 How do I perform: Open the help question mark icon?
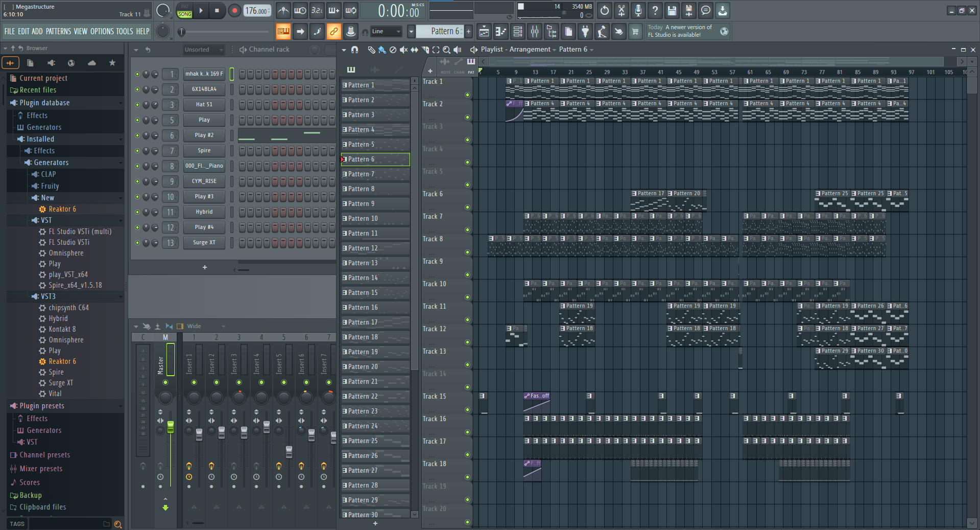point(655,10)
